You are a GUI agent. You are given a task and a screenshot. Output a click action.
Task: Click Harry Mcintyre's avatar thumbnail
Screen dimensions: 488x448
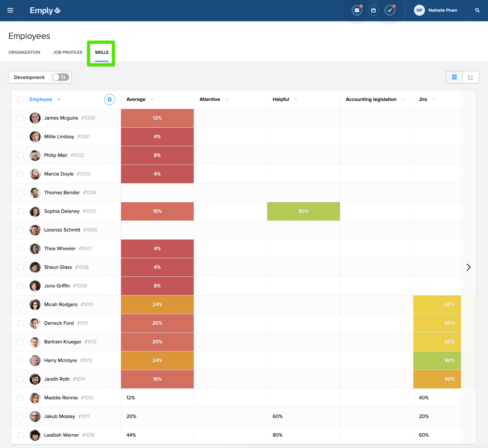tap(35, 360)
